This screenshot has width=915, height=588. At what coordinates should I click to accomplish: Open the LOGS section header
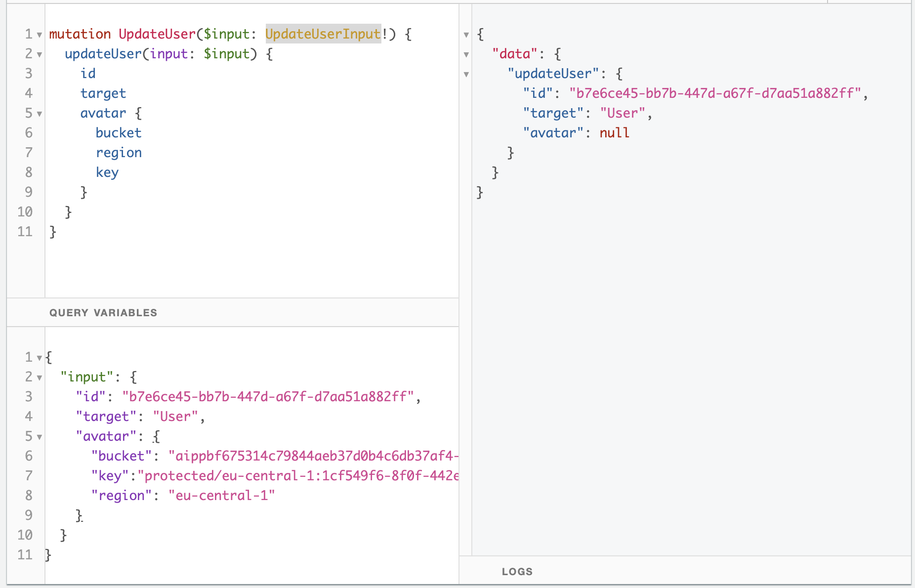517,572
